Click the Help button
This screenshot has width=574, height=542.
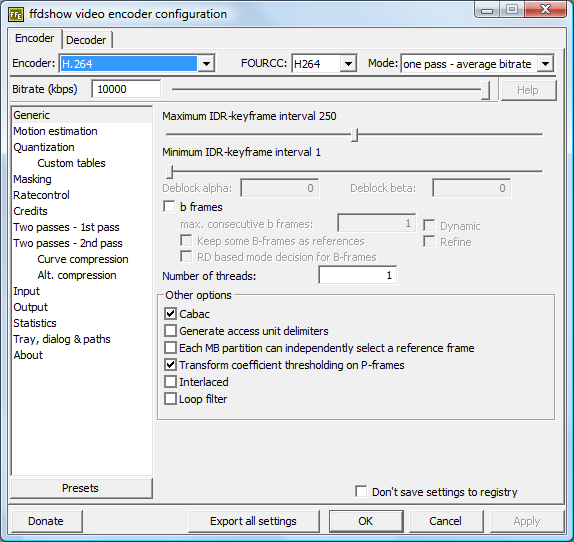coord(528,90)
